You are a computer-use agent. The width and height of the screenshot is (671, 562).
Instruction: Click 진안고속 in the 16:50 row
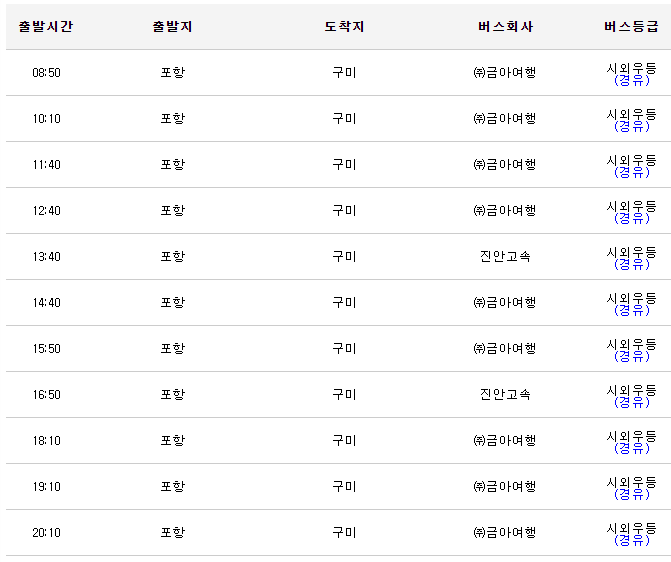(505, 394)
